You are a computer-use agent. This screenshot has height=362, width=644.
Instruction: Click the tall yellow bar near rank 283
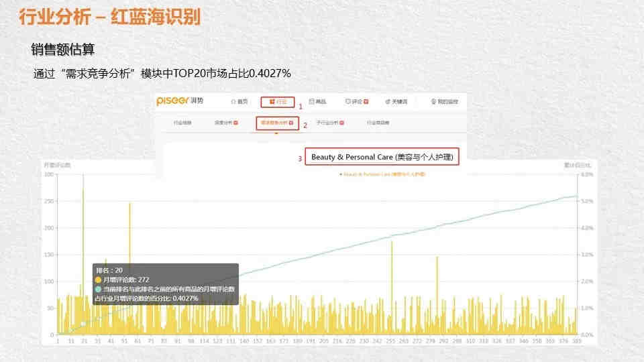click(437, 295)
